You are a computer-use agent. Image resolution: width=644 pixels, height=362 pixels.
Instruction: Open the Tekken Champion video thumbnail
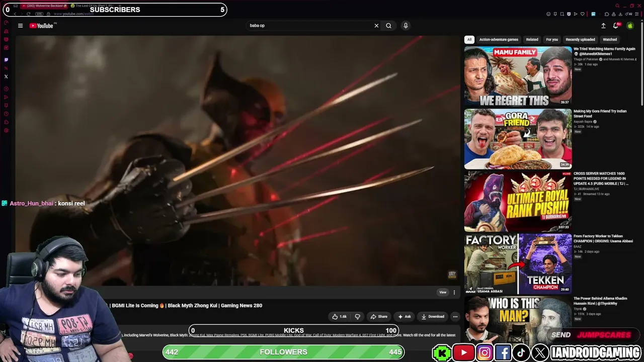(x=518, y=263)
